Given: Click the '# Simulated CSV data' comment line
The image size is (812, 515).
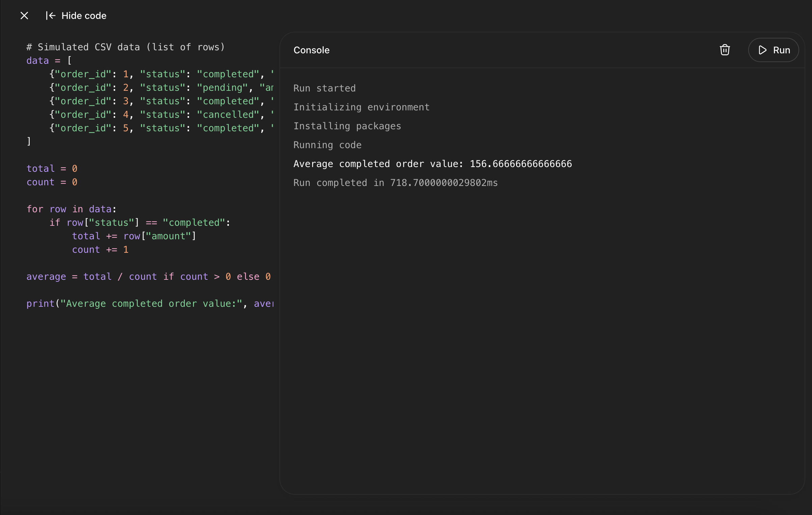Looking at the screenshot, I should coord(126,47).
